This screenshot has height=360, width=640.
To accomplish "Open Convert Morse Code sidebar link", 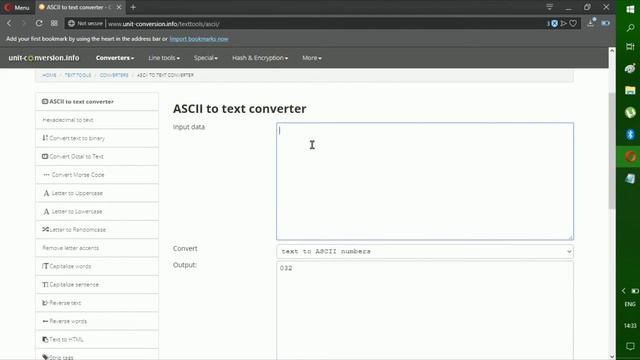I will coord(97,175).
